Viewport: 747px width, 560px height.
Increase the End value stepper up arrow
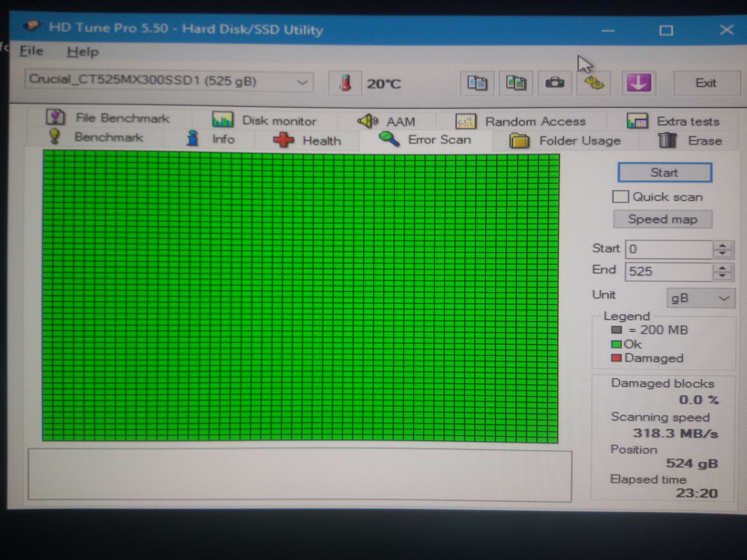tap(723, 268)
